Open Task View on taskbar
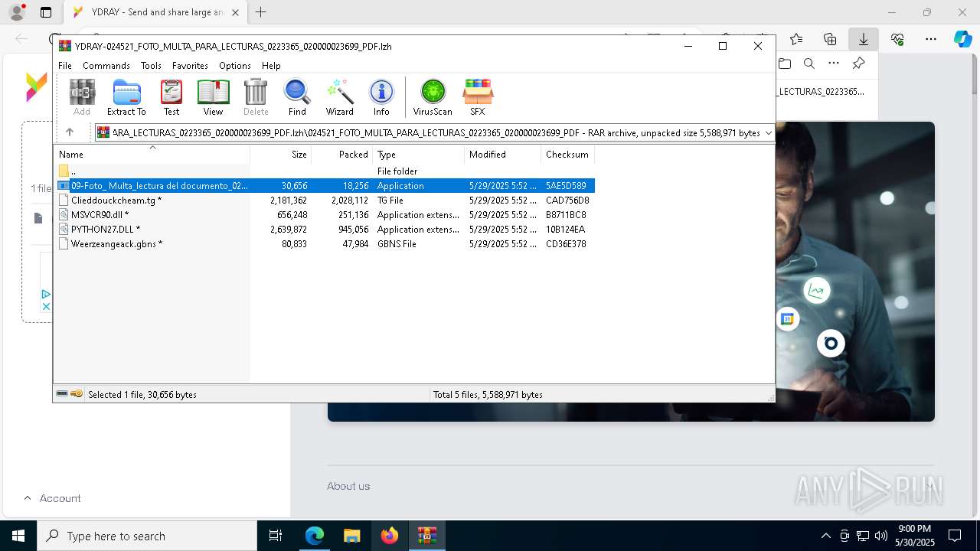 click(x=276, y=536)
